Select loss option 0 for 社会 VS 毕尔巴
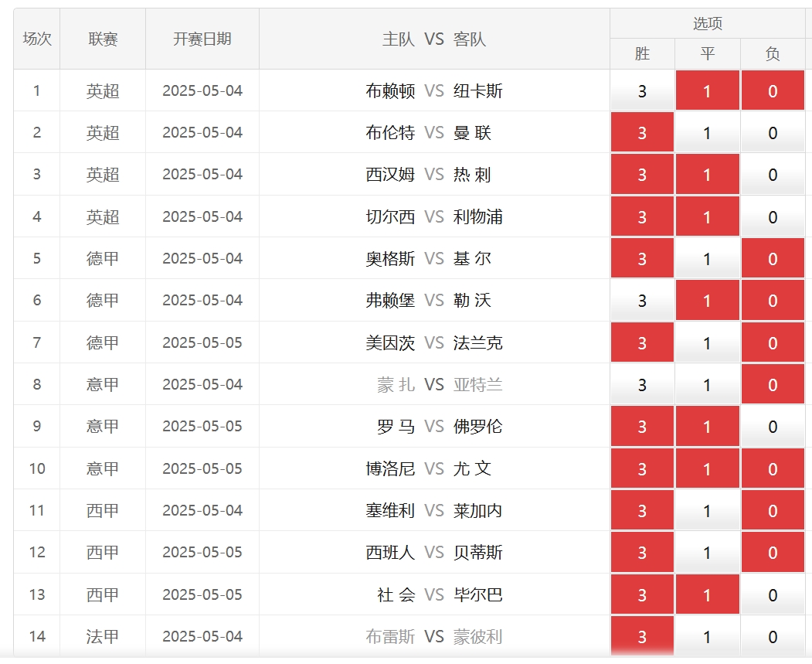Viewport: 812px width, 664px height. click(773, 594)
